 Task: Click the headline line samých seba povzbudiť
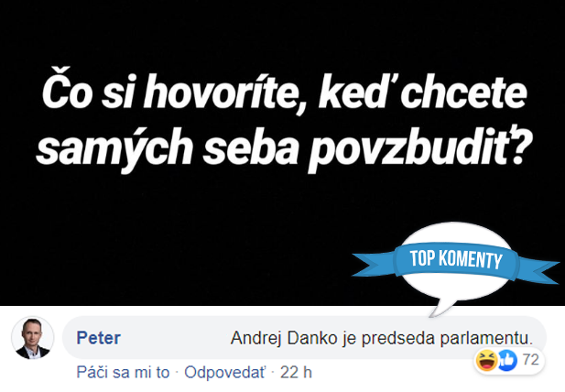tap(284, 147)
